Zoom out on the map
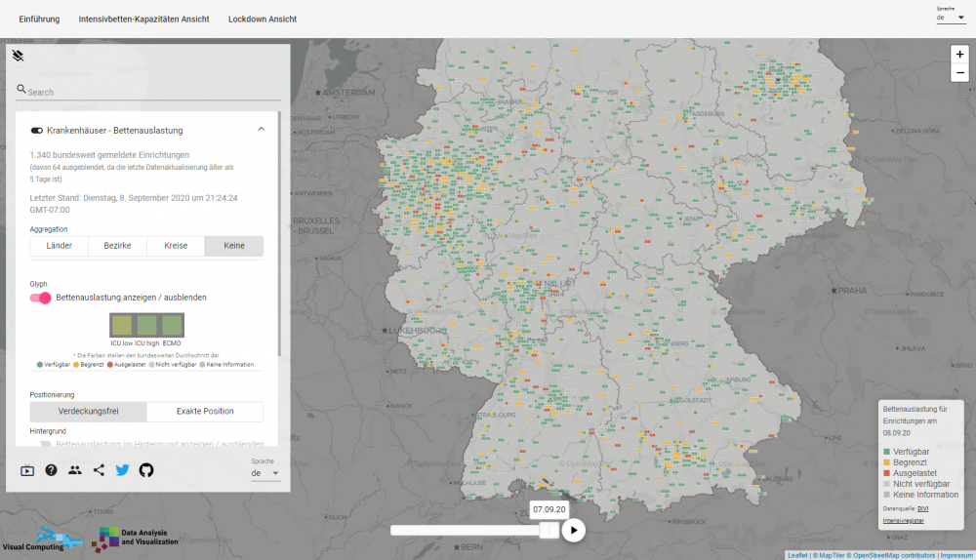The image size is (976, 560). coord(959,73)
